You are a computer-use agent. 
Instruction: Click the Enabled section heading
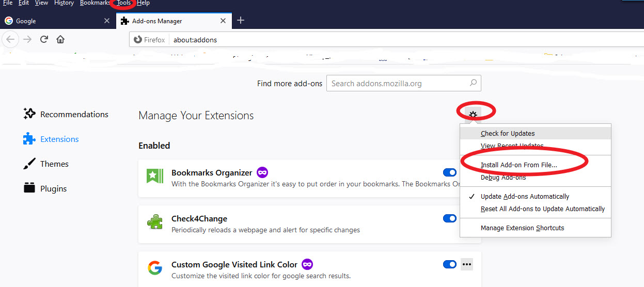tap(154, 146)
